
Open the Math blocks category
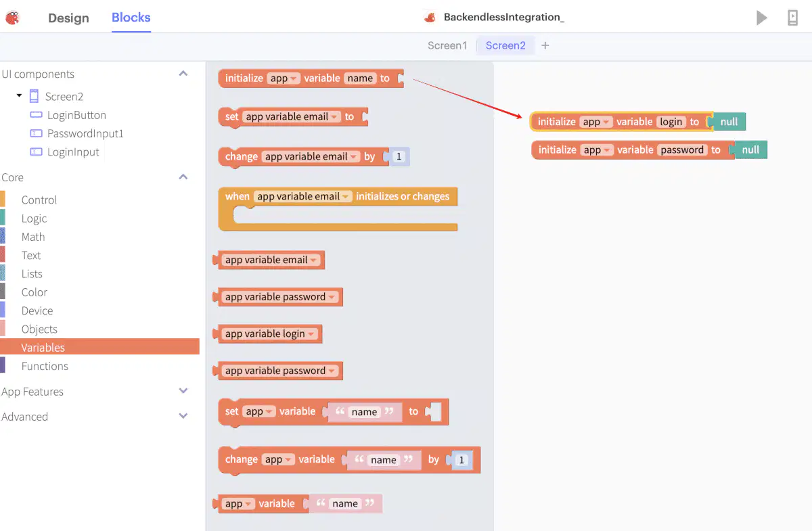click(x=33, y=237)
